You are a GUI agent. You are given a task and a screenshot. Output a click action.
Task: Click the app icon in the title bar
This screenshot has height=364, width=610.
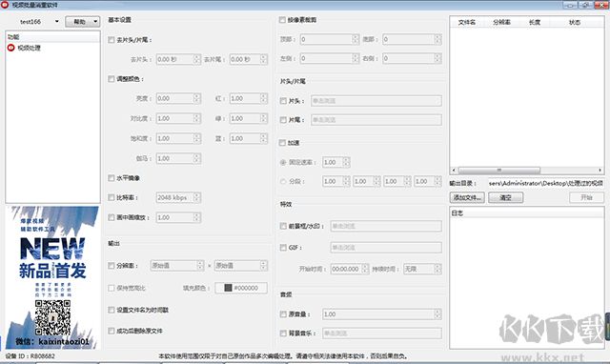[x=5, y=4]
